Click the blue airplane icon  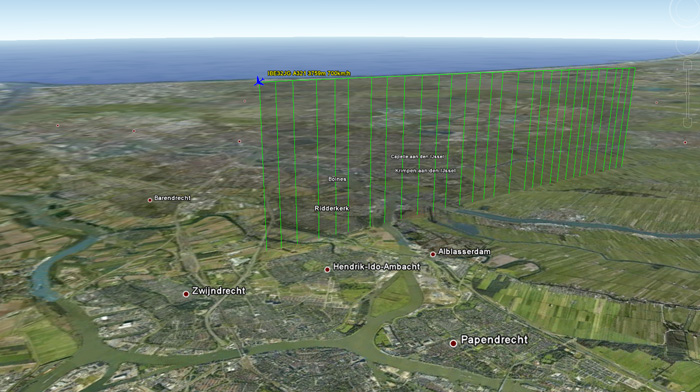pos(259,81)
